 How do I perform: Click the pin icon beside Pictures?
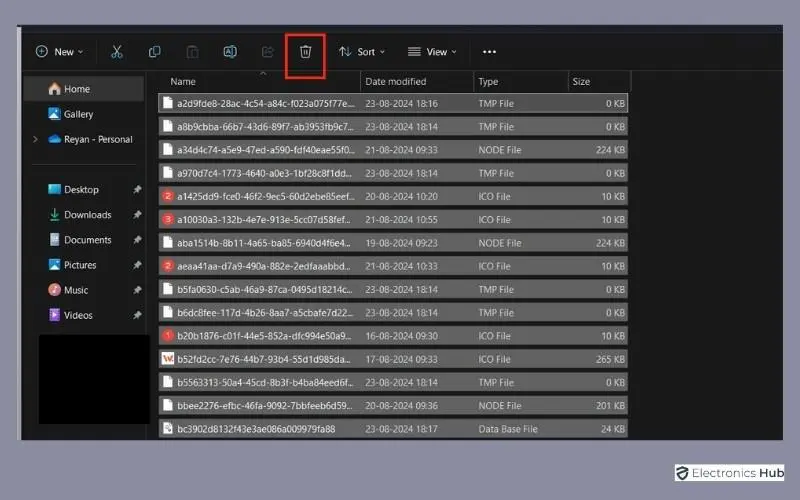[137, 264]
